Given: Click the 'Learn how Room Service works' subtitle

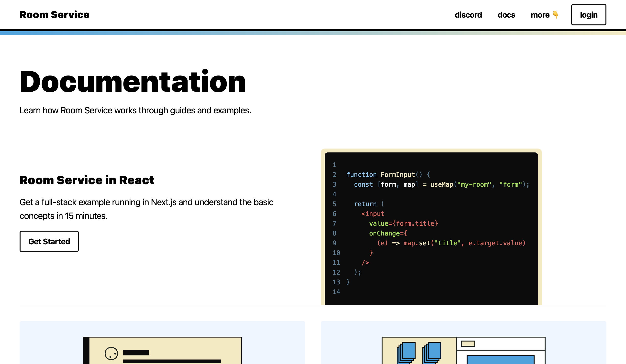Looking at the screenshot, I should pos(135,110).
